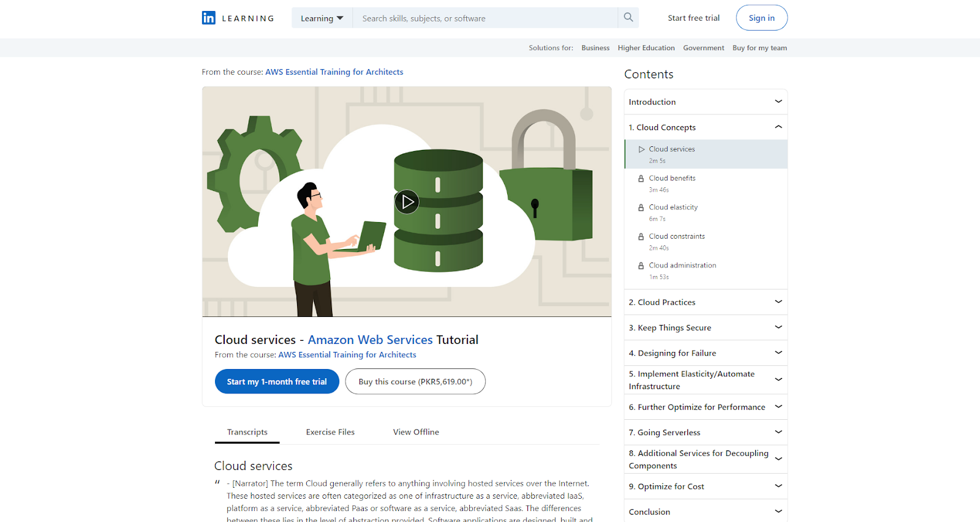980x522 pixels.
Task: Click the 3m 46s duration text
Action: click(659, 190)
